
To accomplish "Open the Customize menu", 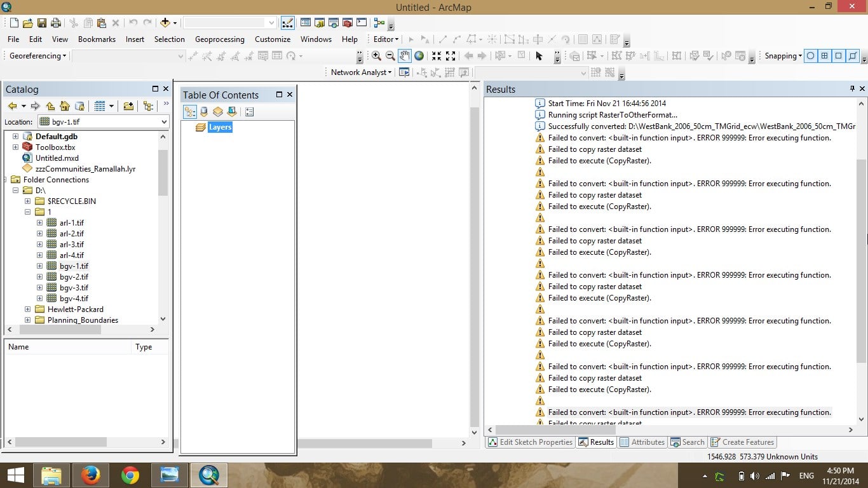I will coord(273,39).
